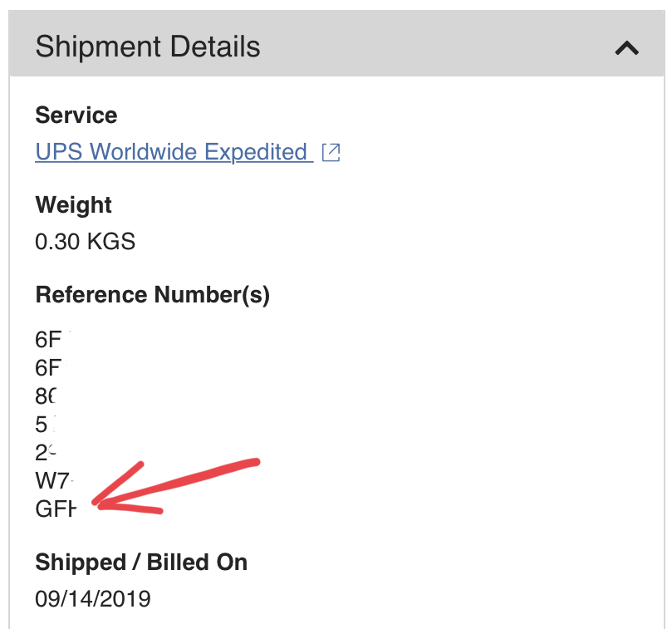
Task: Select the second 6F reference number
Action: [x=49, y=368]
